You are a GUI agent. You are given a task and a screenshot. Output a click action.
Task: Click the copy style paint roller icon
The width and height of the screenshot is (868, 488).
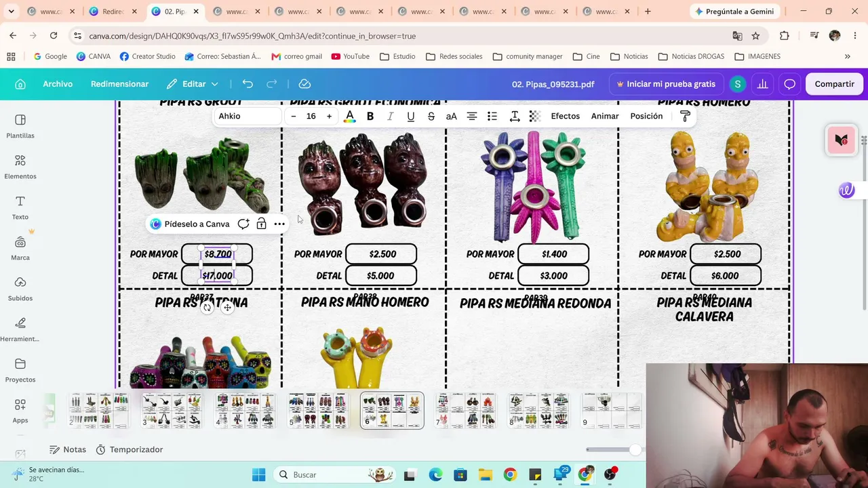tap(685, 117)
